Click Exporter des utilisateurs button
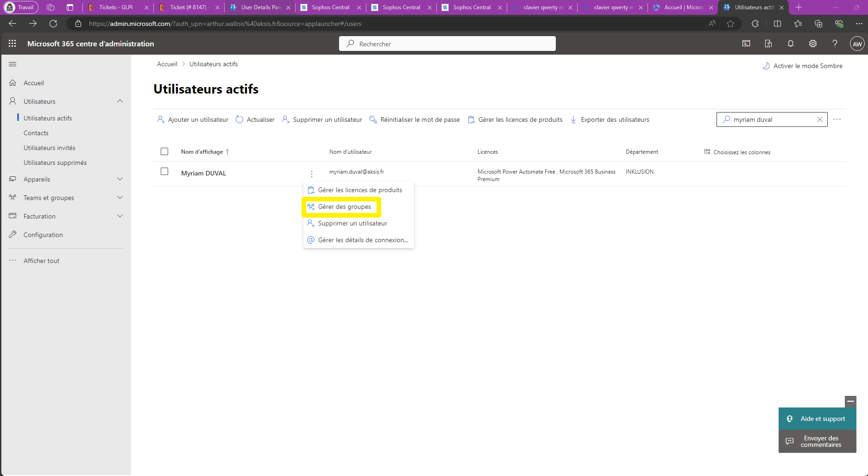The height and width of the screenshot is (476, 868). (610, 119)
